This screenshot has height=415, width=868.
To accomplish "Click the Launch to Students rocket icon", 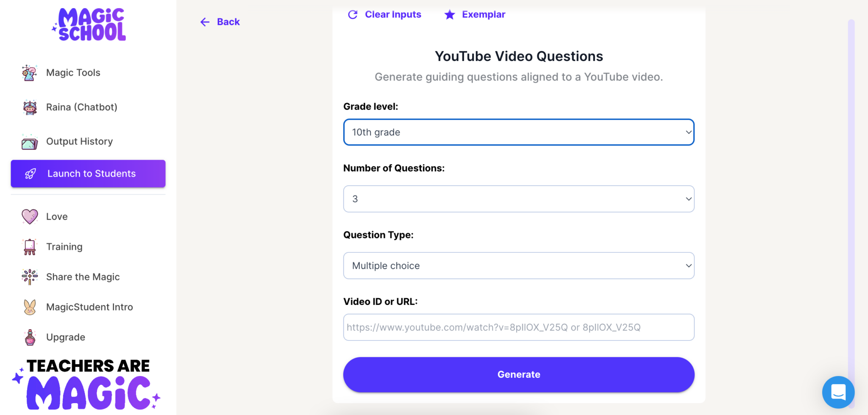I will point(30,174).
